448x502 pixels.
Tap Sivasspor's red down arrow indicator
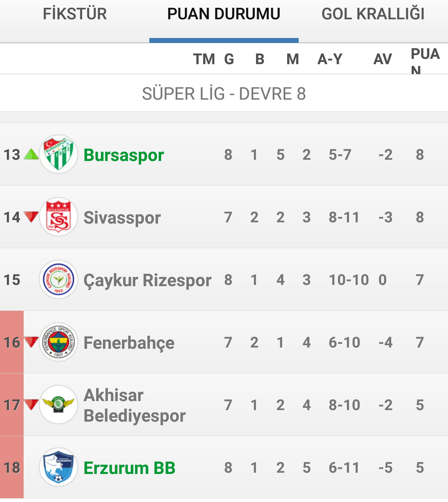point(31,217)
